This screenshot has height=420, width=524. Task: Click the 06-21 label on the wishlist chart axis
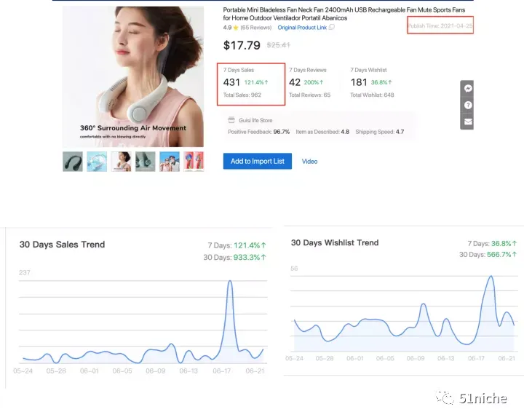pos(507,358)
